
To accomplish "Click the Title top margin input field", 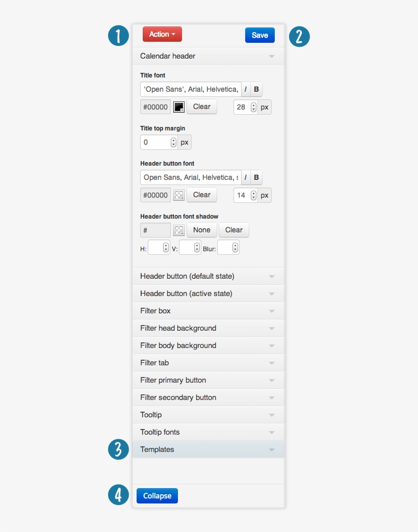I will tap(153, 142).
